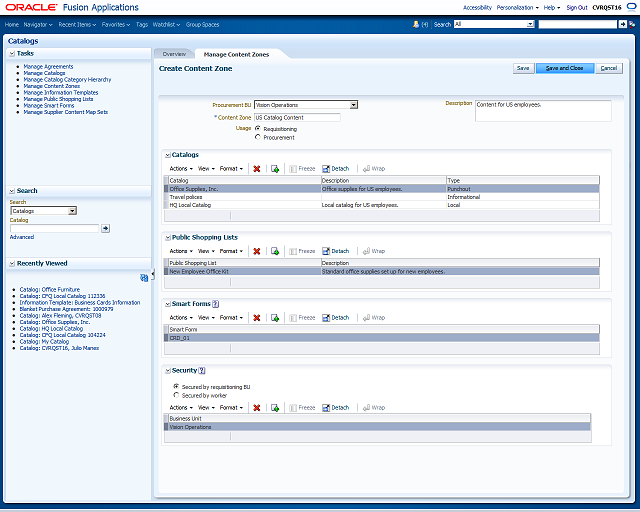
Task: Delete row in Public Shopping Lists toolbar
Action: point(256,251)
